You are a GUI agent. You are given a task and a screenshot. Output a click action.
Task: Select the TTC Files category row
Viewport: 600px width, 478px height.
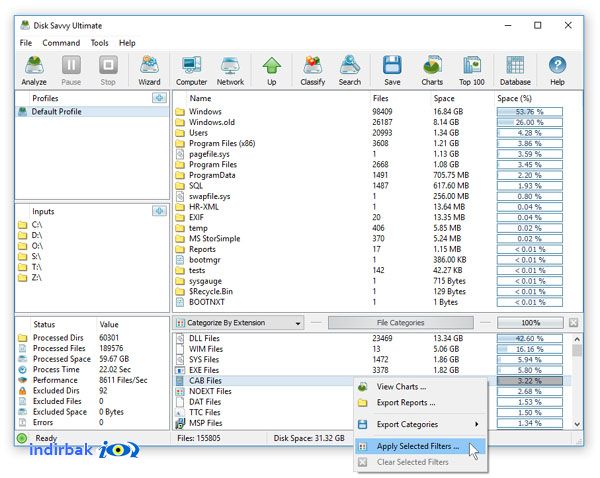coord(264,413)
